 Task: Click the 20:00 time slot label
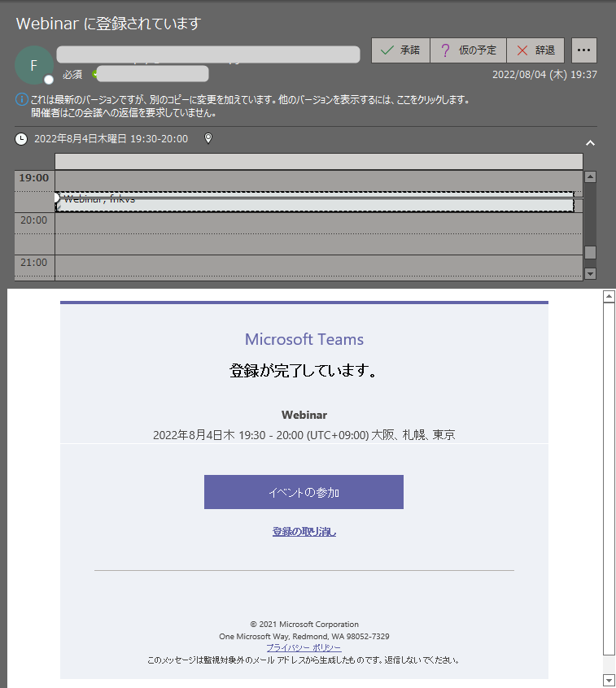[x=34, y=220]
